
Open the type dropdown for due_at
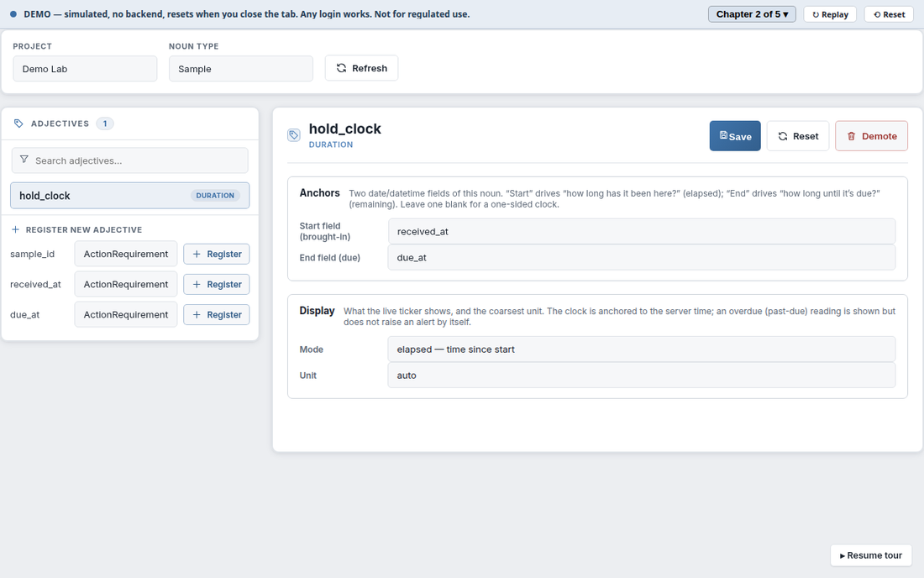[x=126, y=315]
